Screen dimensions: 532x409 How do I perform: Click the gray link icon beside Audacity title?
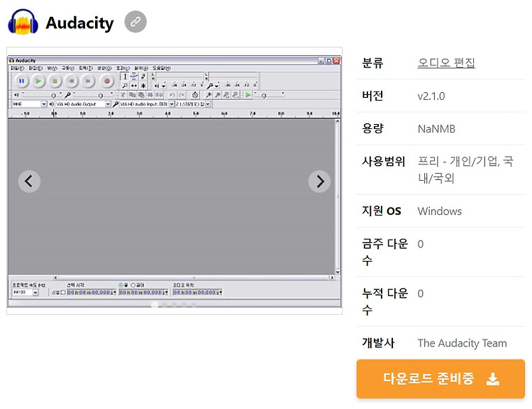[135, 22]
